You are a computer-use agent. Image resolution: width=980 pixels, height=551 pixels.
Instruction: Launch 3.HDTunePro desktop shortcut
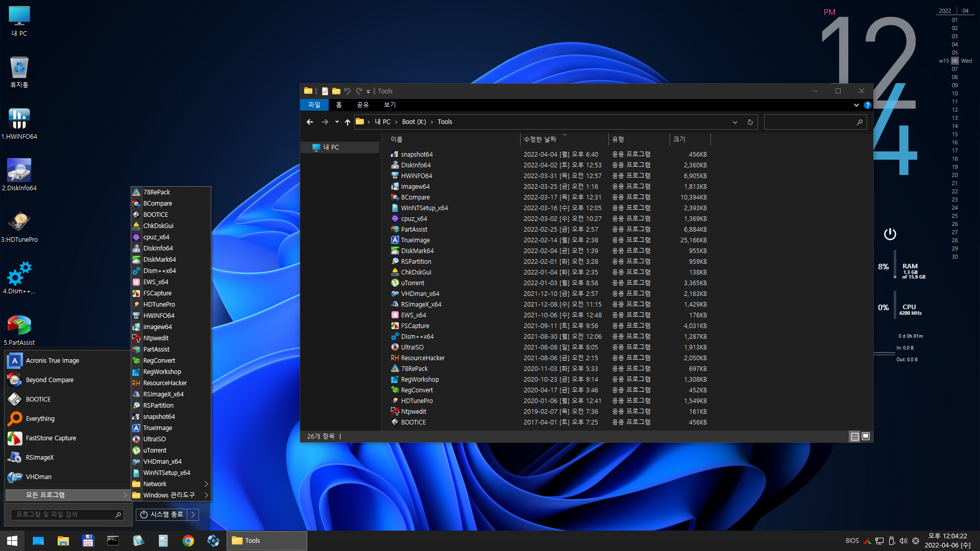19,227
